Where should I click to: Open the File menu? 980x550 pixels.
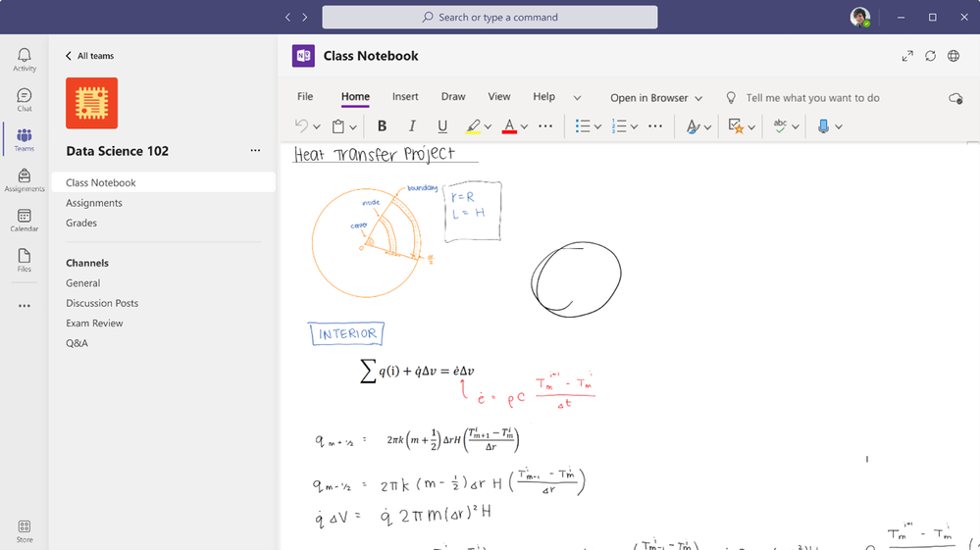coord(305,97)
